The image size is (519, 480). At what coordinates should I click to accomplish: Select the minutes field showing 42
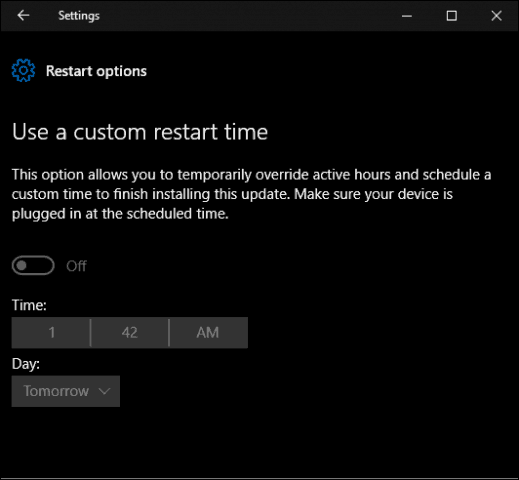[x=130, y=333]
